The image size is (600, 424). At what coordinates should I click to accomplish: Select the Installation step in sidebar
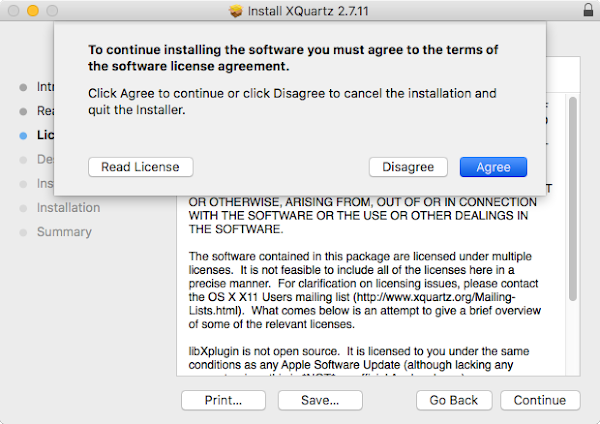pyautogui.click(x=68, y=207)
